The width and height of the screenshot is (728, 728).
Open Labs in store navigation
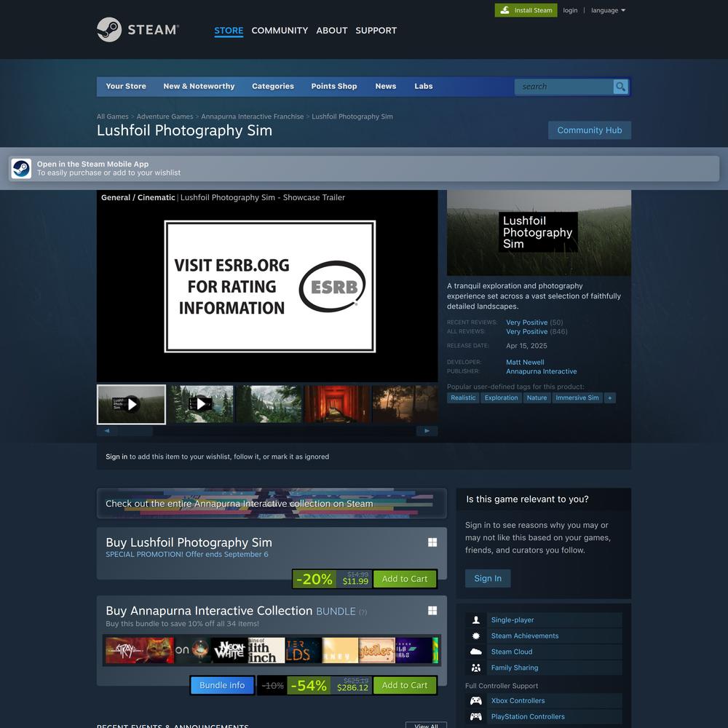(424, 87)
